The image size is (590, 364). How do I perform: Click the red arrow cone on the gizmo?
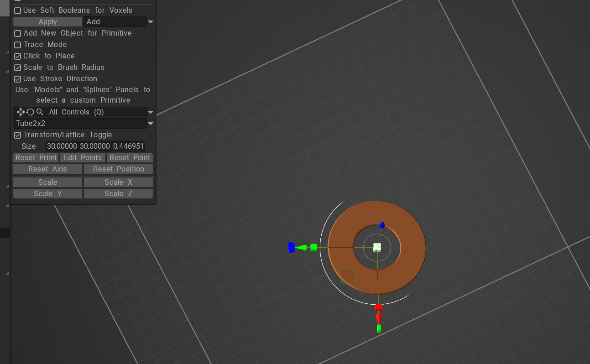click(378, 318)
